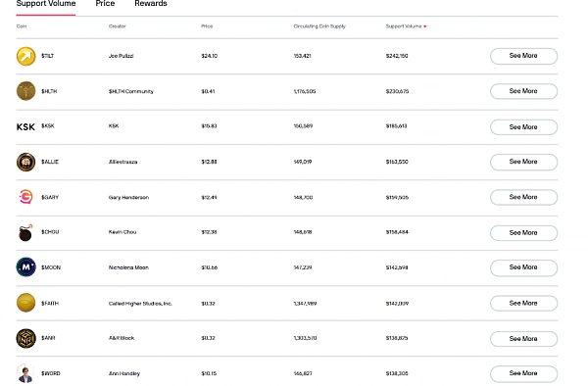Screen dimensions: 588x386
Task: See More for the $TILT coin
Action: (523, 56)
